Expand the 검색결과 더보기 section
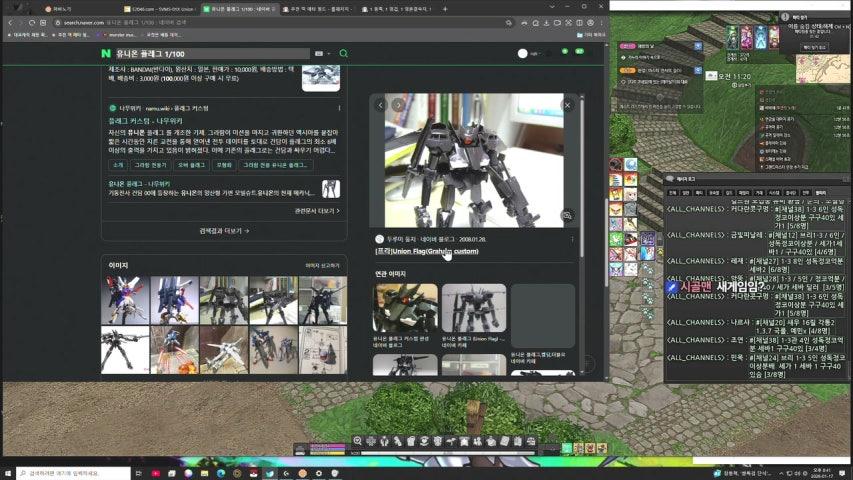The width and height of the screenshot is (853, 480). tap(224, 230)
